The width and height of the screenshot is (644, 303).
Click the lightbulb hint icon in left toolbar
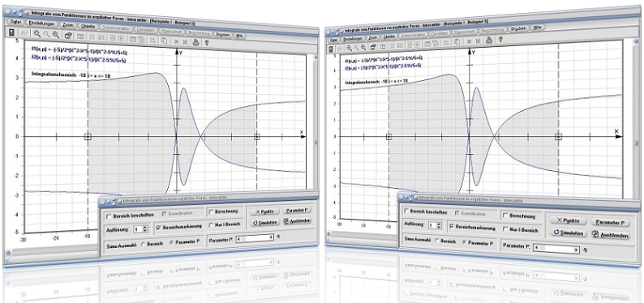click(x=207, y=42)
